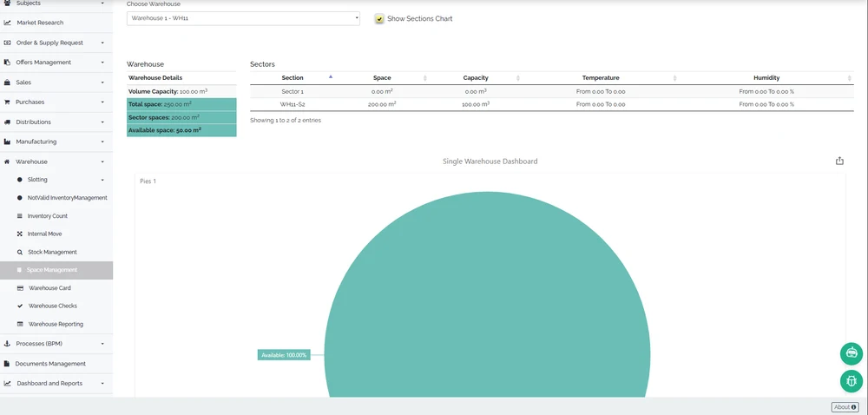The height and width of the screenshot is (415, 868).
Task: Open the Space Management menu item
Action: pos(56,270)
